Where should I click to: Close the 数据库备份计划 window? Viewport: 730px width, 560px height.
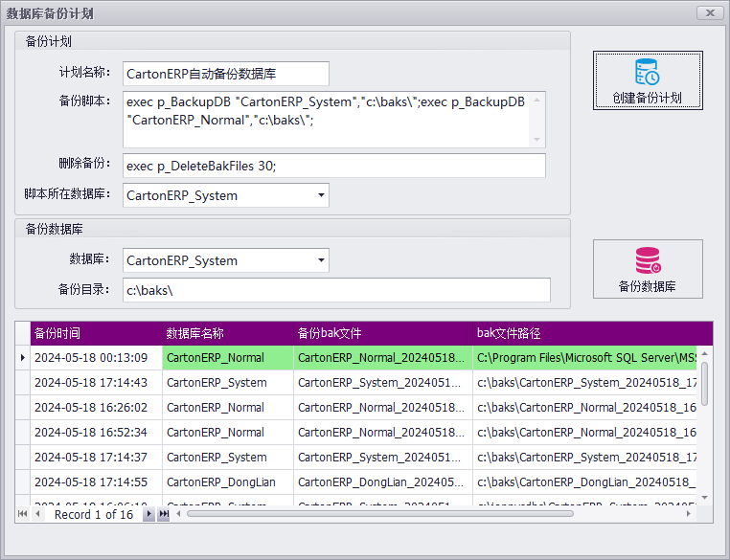pos(710,13)
